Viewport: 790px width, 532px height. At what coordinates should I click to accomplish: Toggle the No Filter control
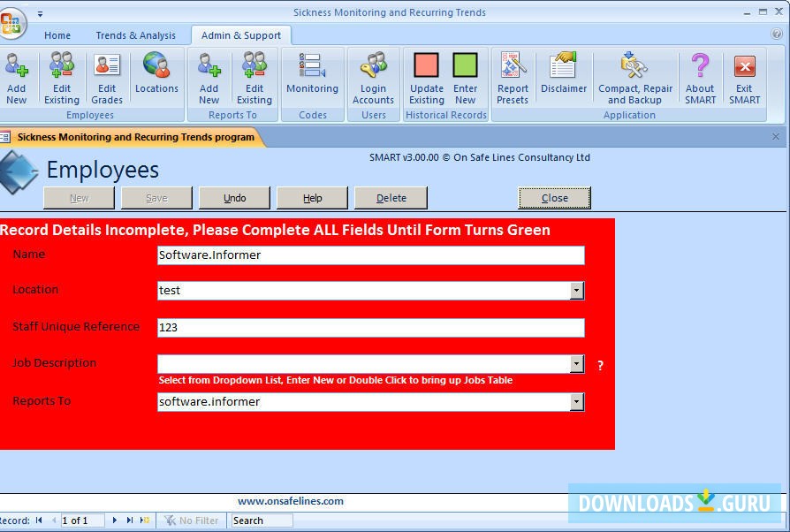(191, 521)
